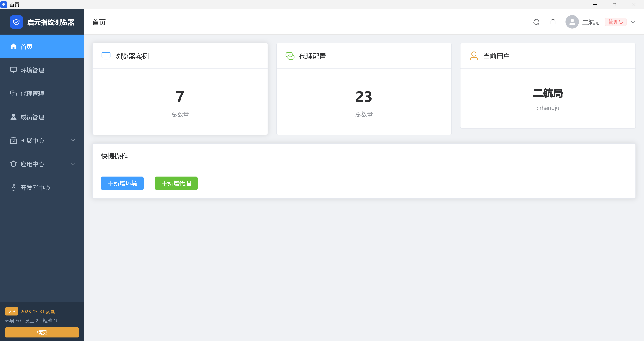
Task: Open 开发者中心 menu item
Action: 42,188
